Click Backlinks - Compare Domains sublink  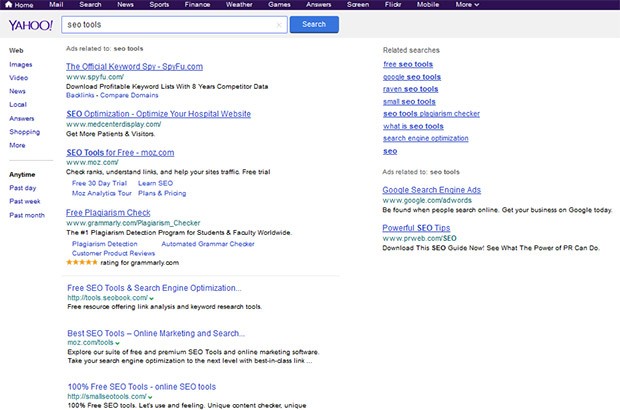112,95
